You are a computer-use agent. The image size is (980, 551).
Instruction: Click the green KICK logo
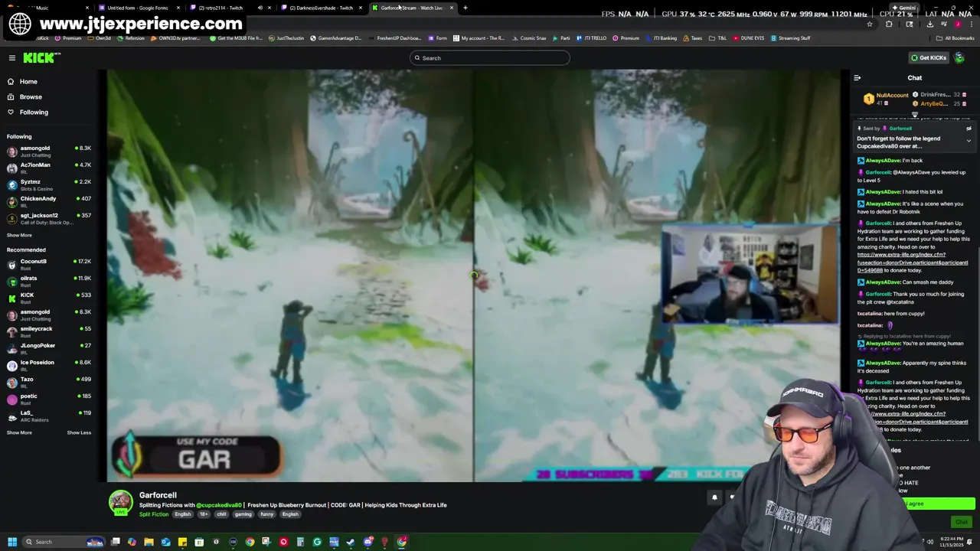click(x=40, y=57)
